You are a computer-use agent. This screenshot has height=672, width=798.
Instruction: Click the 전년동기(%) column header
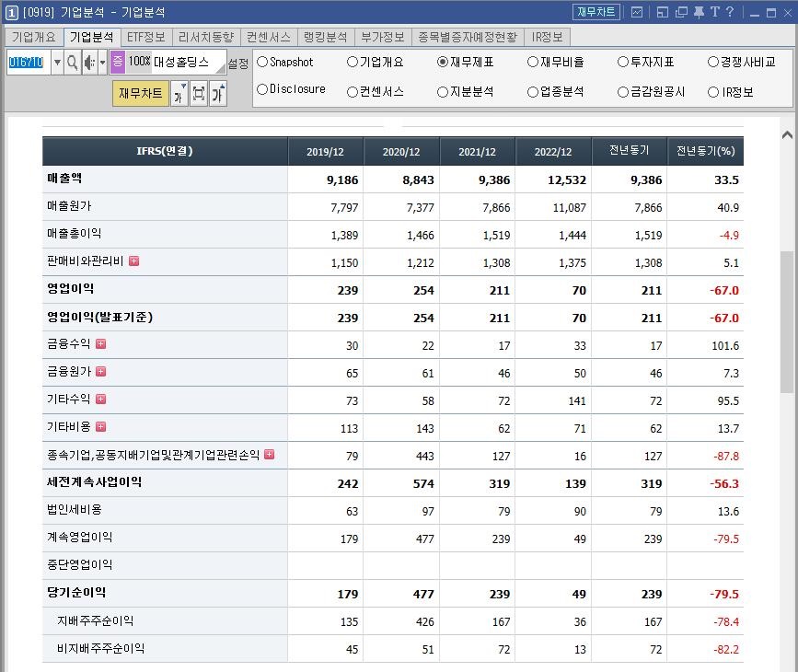tap(705, 151)
